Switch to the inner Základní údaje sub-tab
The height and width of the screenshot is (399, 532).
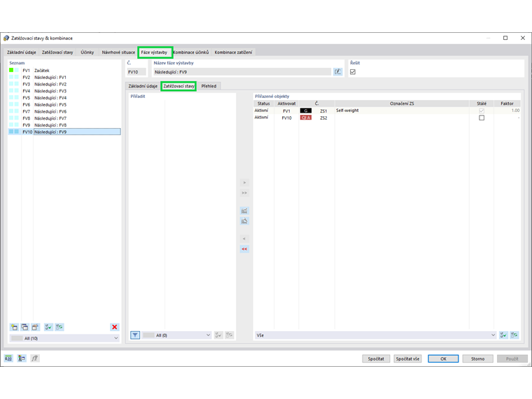coord(143,86)
